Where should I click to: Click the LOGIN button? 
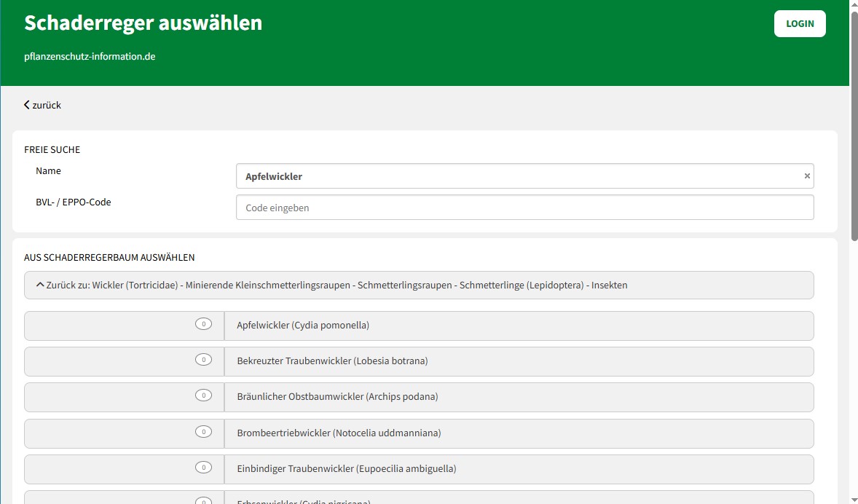(x=799, y=23)
